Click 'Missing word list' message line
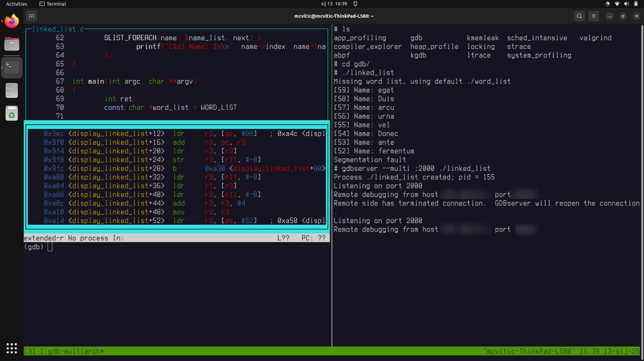Viewport: 644px width, 361px height. point(422,81)
